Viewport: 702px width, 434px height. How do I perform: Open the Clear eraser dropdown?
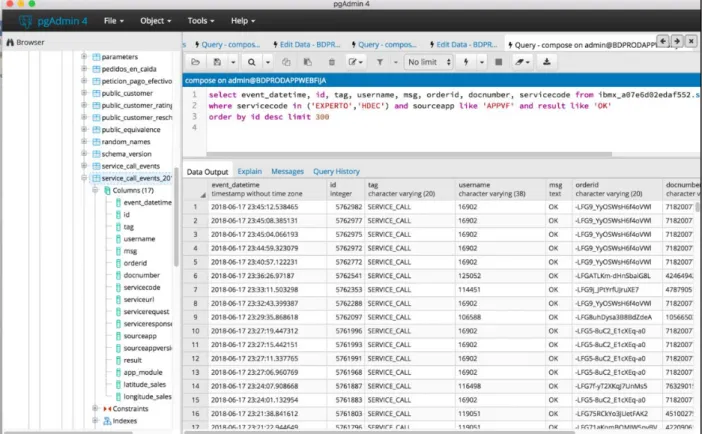(522, 62)
